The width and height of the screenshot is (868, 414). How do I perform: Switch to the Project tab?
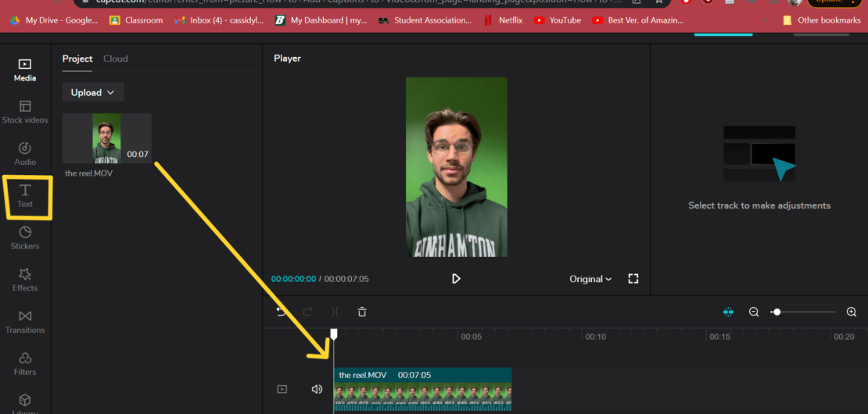[x=77, y=59]
